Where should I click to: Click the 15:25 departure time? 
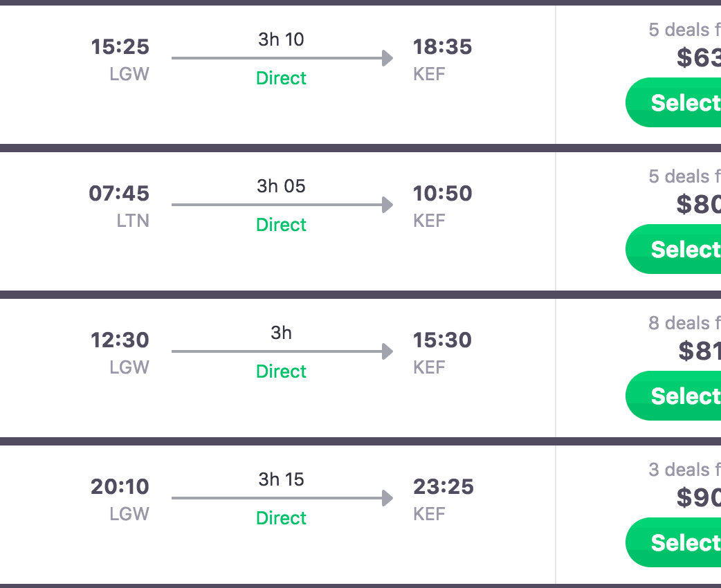(120, 47)
